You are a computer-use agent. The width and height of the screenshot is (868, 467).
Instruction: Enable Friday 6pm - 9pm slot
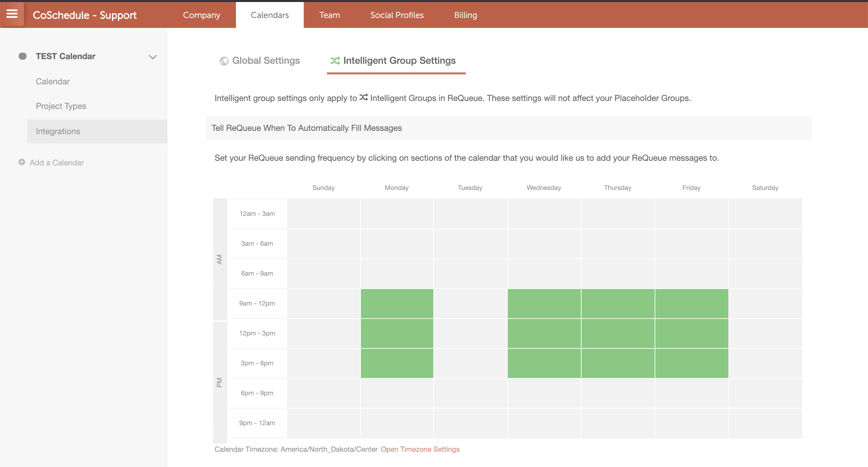pos(692,393)
